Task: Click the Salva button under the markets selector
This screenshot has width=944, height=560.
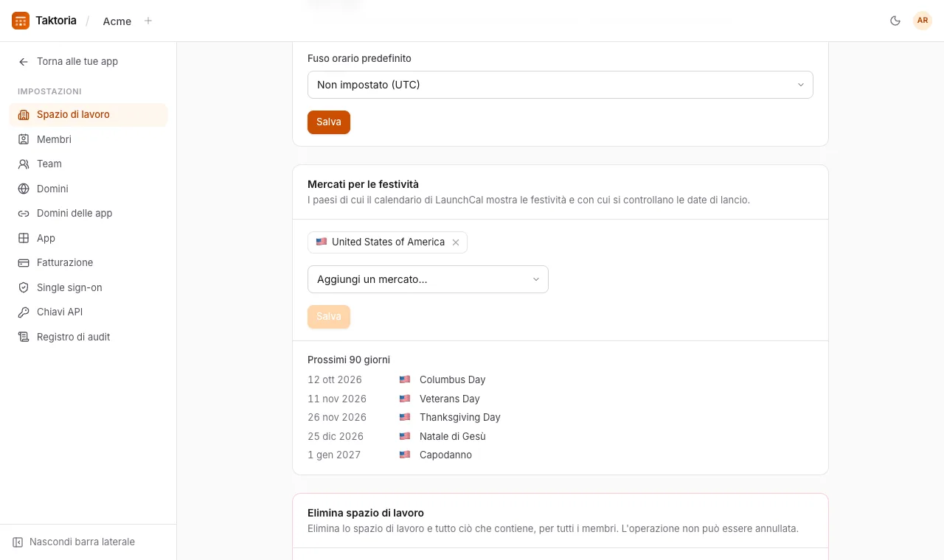Action: point(329,317)
